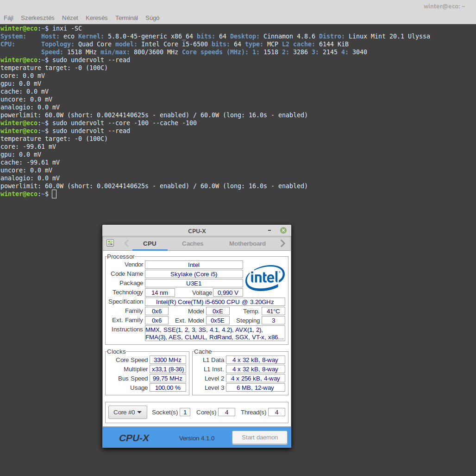Click the Instructions list field
This screenshot has width=476, height=476.
tap(215, 333)
